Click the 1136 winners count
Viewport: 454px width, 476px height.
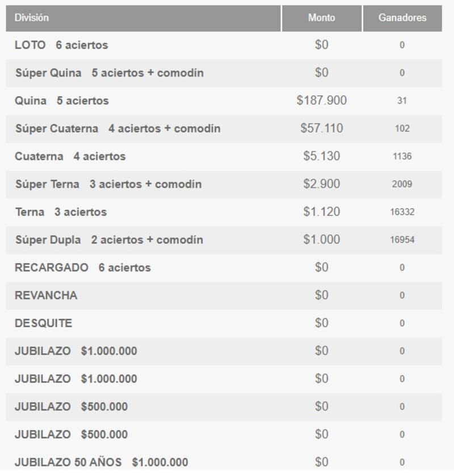point(402,156)
